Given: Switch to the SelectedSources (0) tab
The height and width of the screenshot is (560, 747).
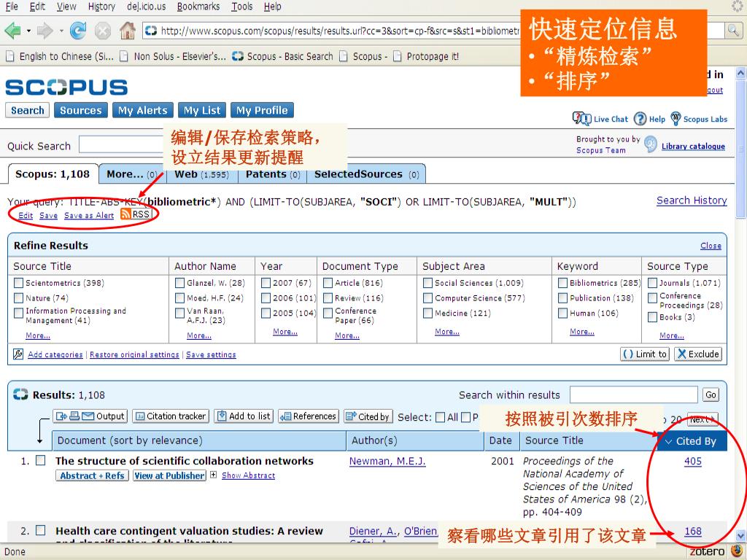Looking at the screenshot, I should (x=366, y=174).
